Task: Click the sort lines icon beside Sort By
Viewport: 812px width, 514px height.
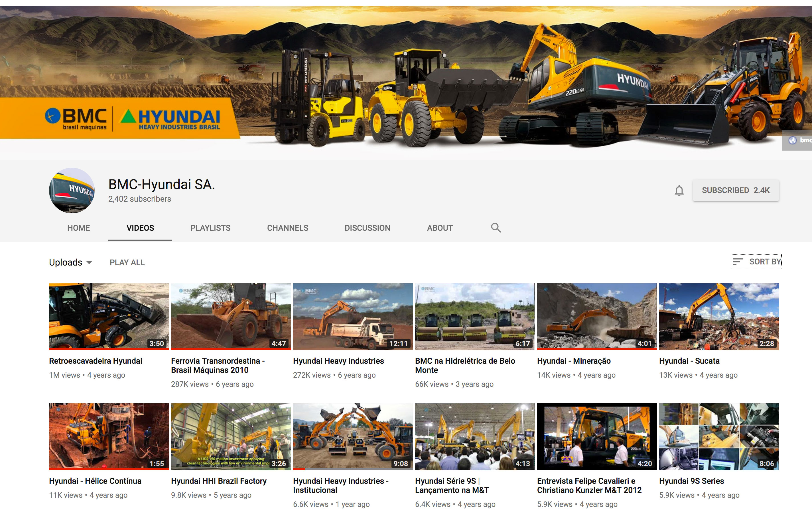Action: click(738, 262)
